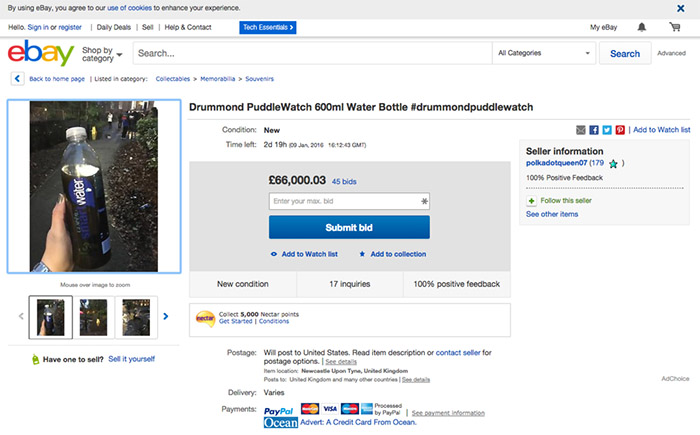Open My eBay menu
This screenshot has width=700, height=435.
[x=604, y=27]
